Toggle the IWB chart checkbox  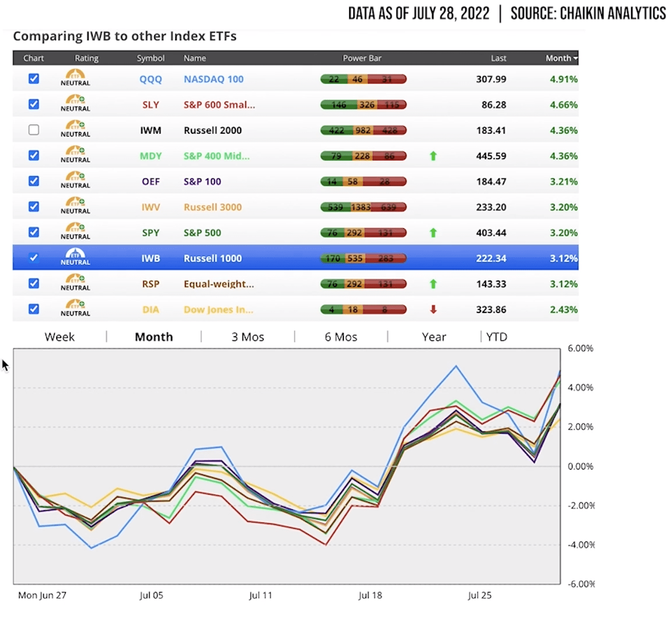coord(34,258)
